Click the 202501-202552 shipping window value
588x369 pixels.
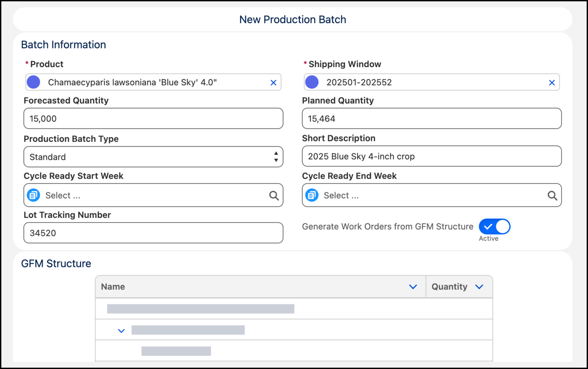[359, 82]
